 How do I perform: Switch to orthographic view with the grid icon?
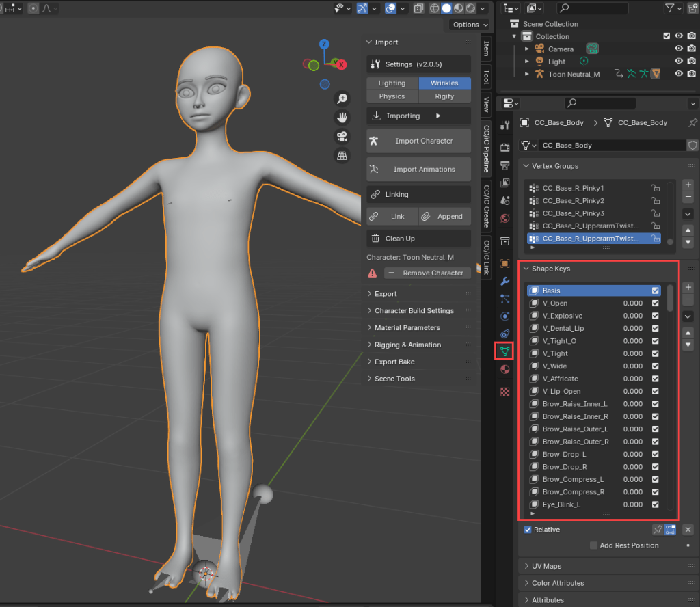click(x=342, y=156)
